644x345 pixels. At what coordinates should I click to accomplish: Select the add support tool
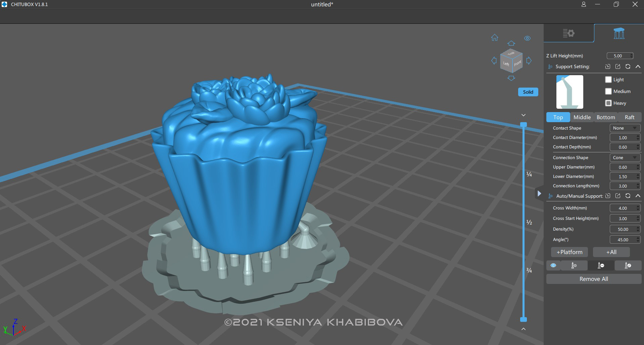click(574, 265)
